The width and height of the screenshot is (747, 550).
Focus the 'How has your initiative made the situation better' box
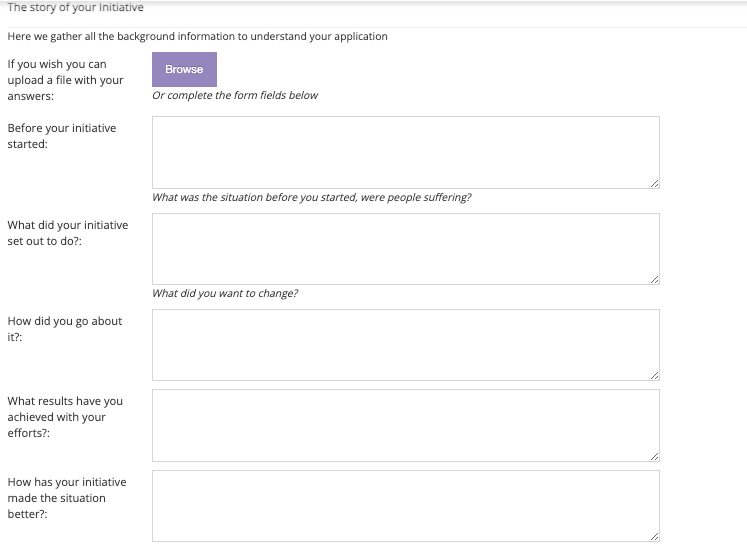[406, 506]
